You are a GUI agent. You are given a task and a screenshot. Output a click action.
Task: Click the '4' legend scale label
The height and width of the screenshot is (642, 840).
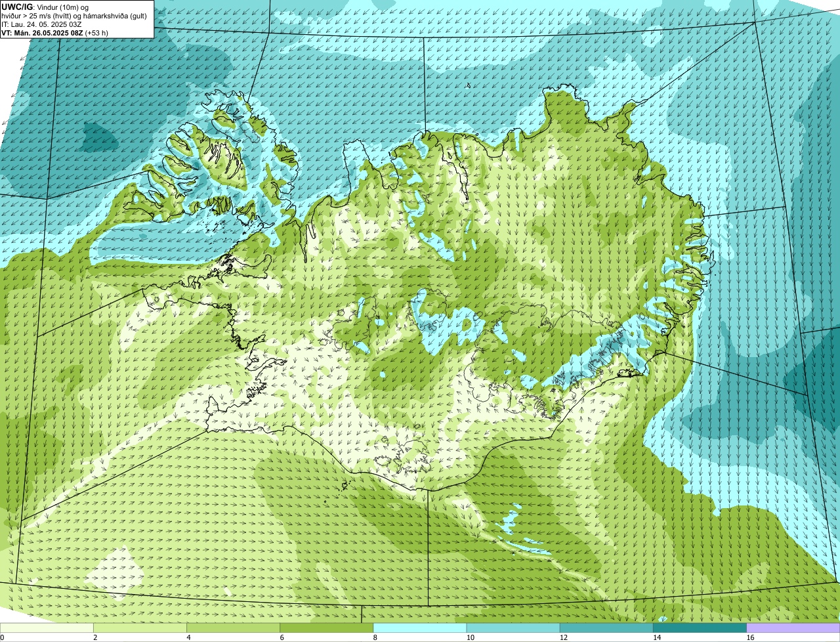pyautogui.click(x=188, y=637)
